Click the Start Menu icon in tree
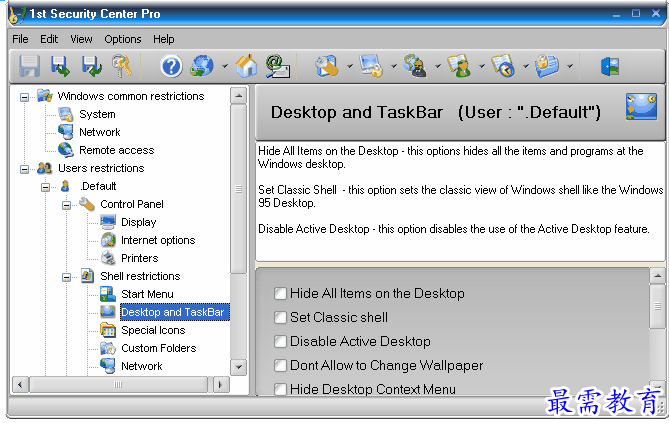The width and height of the screenshot is (669, 433). [x=108, y=294]
